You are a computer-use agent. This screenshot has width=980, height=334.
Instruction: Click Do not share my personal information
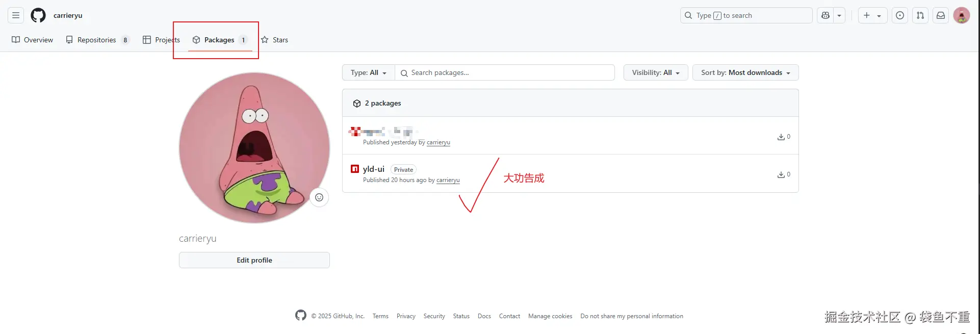[632, 316]
